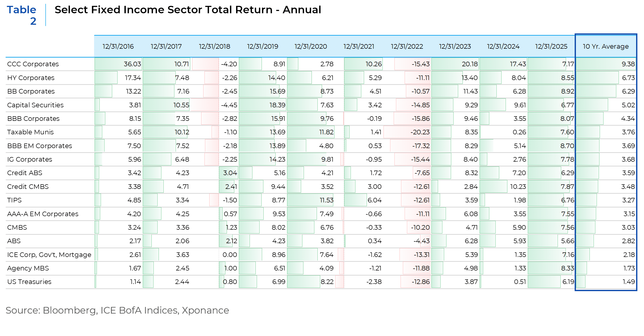Select the Taxable Munis row label
This screenshot has width=644, height=336.
point(30,132)
